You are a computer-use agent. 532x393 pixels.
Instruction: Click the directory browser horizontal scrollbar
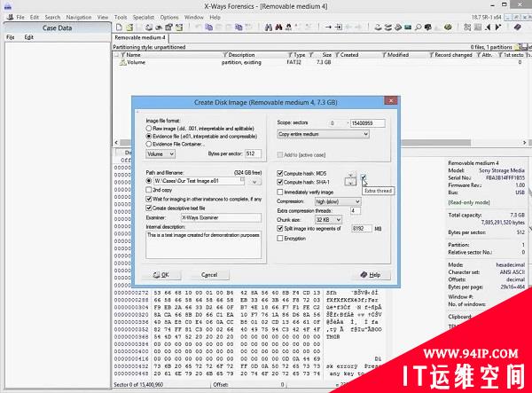pyautogui.click(x=321, y=143)
